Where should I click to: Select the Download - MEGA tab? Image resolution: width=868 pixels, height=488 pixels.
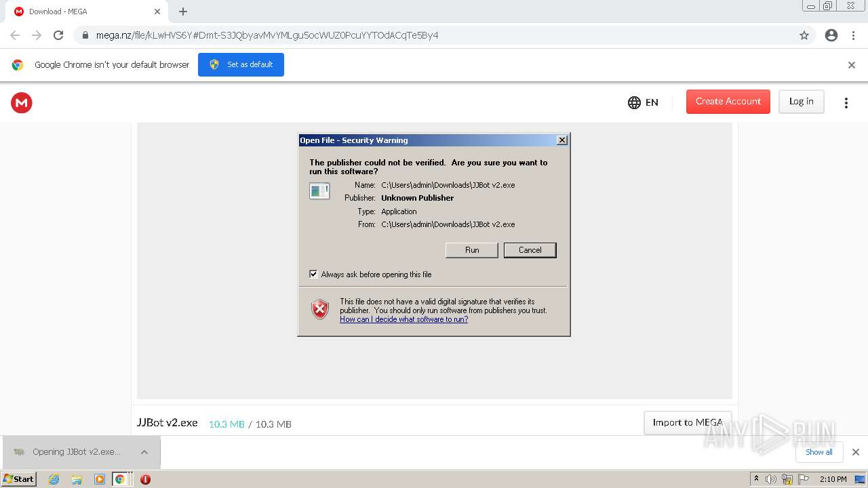(86, 12)
